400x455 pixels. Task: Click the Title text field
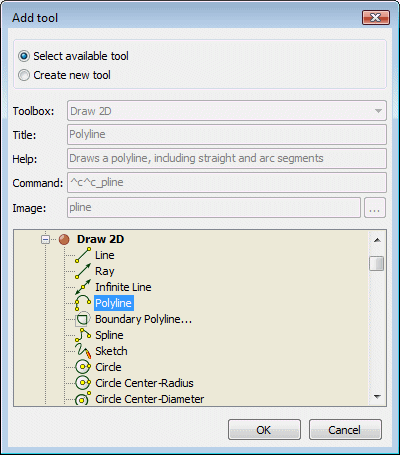point(227,135)
